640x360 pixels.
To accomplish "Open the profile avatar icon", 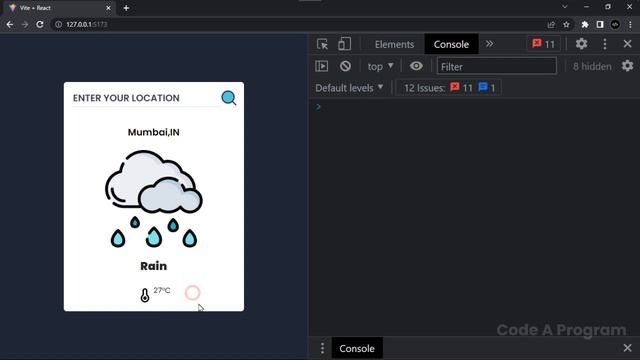I will pyautogui.click(x=615, y=24).
